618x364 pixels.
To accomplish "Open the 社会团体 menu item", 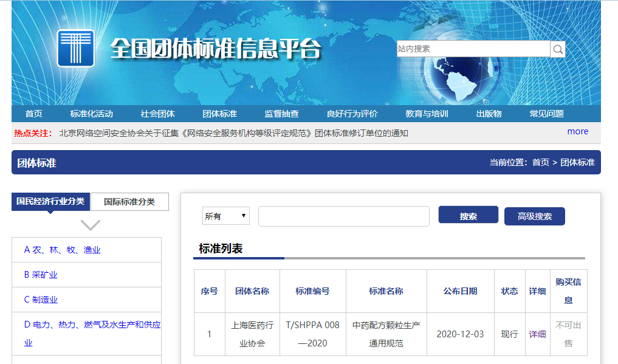I will tap(157, 114).
